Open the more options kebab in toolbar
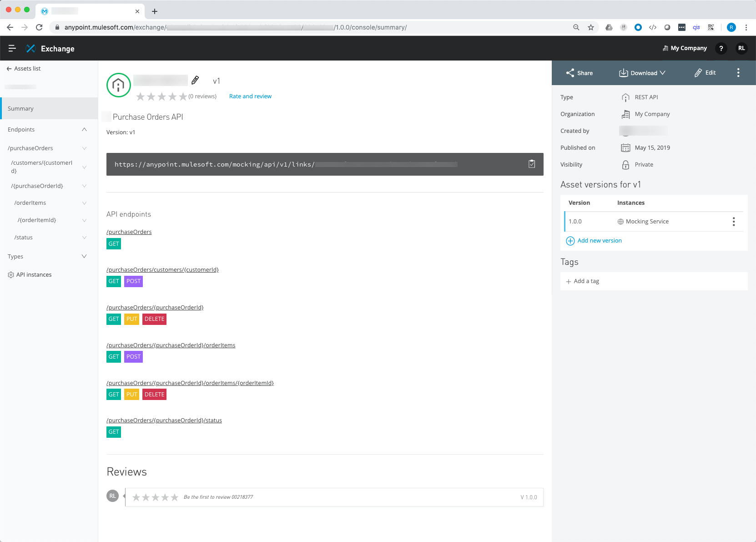The width and height of the screenshot is (756, 542). pyautogui.click(x=738, y=73)
